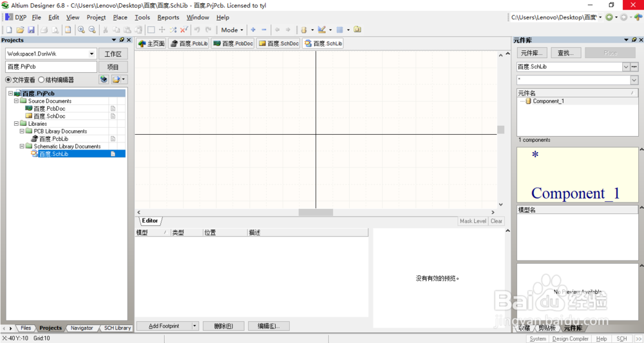Open the Add Footprint dropdown arrow
This screenshot has height=343, width=644.
[x=194, y=326]
